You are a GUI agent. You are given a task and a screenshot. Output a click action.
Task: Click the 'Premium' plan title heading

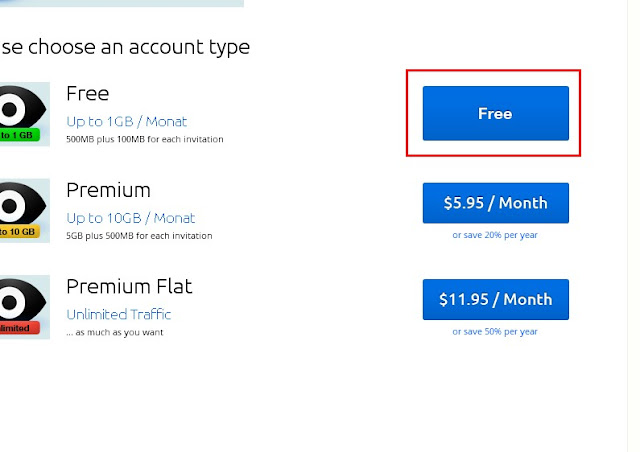click(x=109, y=190)
